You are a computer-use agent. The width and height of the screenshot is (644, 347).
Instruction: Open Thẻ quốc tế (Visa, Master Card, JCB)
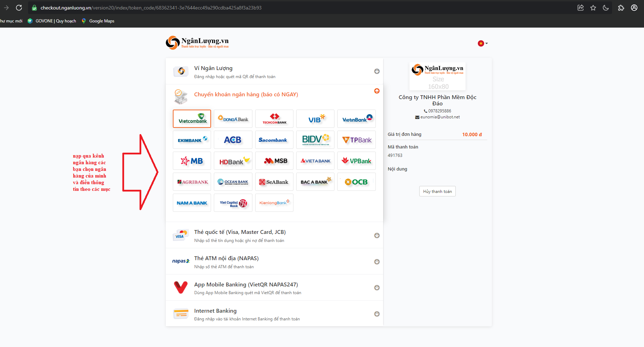tap(274, 235)
